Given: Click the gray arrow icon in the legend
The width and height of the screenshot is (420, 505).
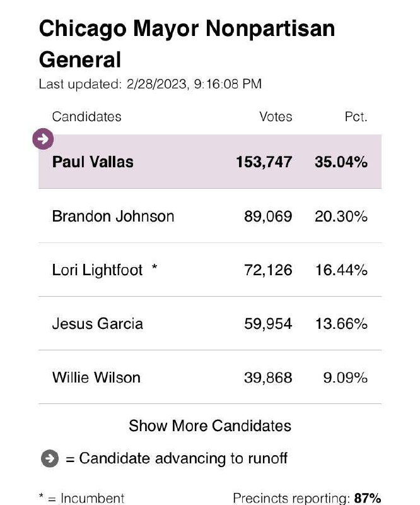Looking at the screenshot, I should [x=50, y=458].
